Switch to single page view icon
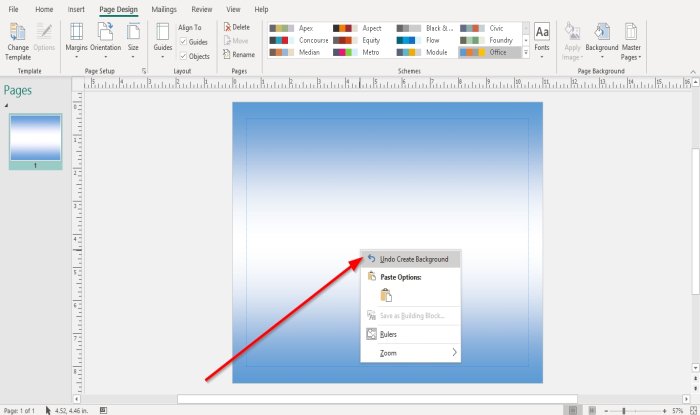This screenshot has width=700, height=415. tap(573, 411)
